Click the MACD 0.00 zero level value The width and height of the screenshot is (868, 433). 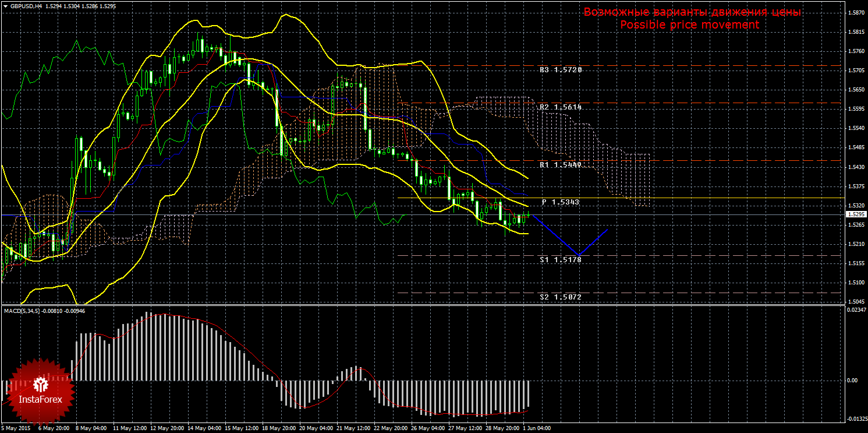pos(853,381)
